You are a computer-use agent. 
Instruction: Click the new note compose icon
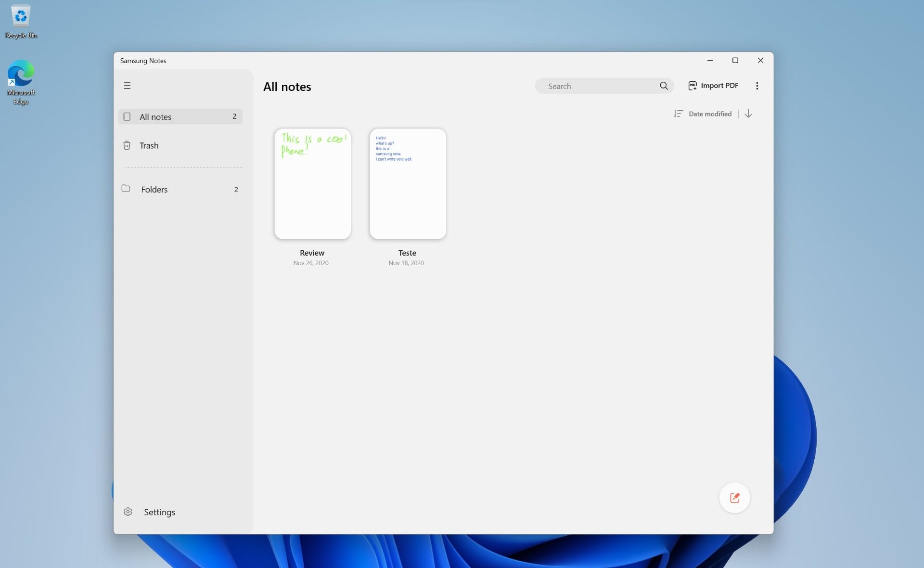(x=734, y=497)
